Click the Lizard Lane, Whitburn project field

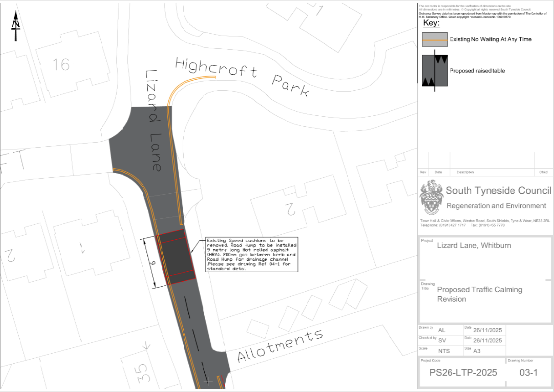(474, 245)
